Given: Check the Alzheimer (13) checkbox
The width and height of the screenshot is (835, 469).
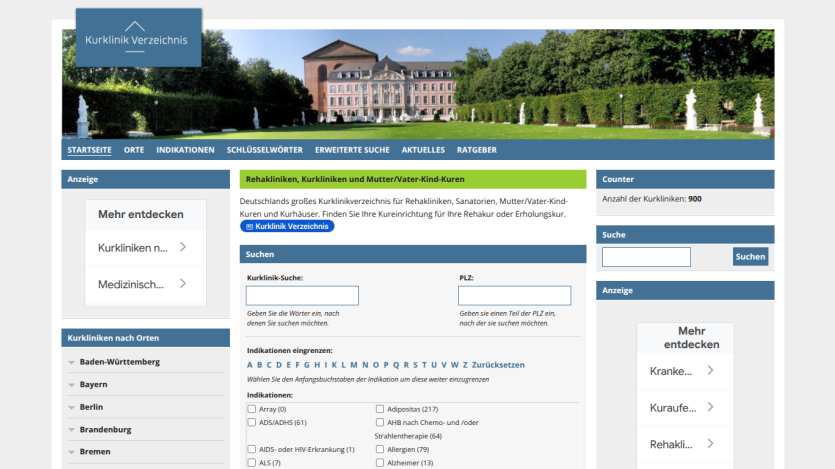Looking at the screenshot, I should click(x=380, y=463).
